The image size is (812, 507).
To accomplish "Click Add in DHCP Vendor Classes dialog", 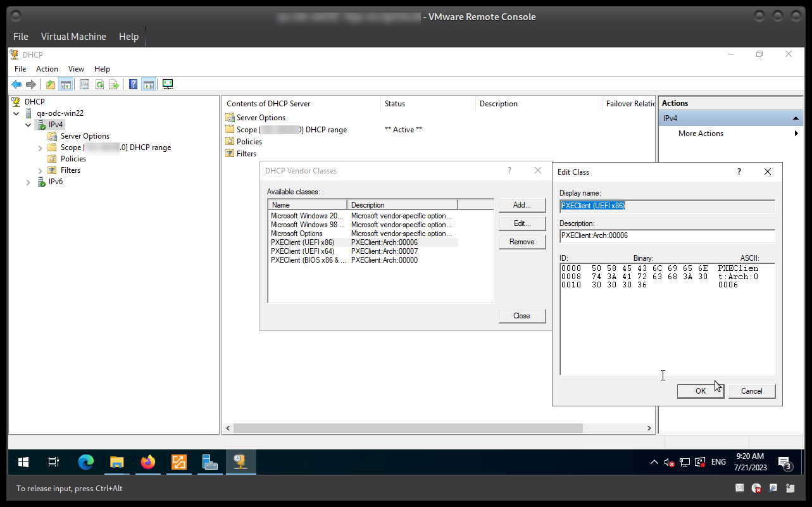I will (522, 205).
